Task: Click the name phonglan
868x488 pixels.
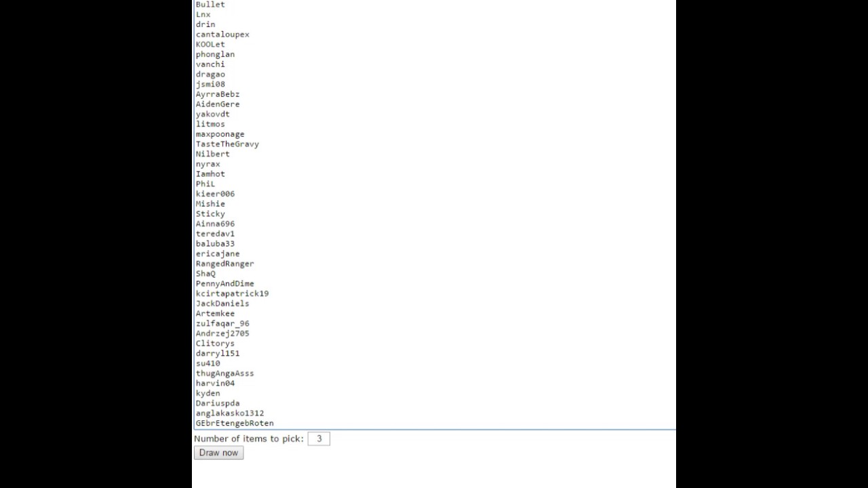Action: tap(215, 54)
